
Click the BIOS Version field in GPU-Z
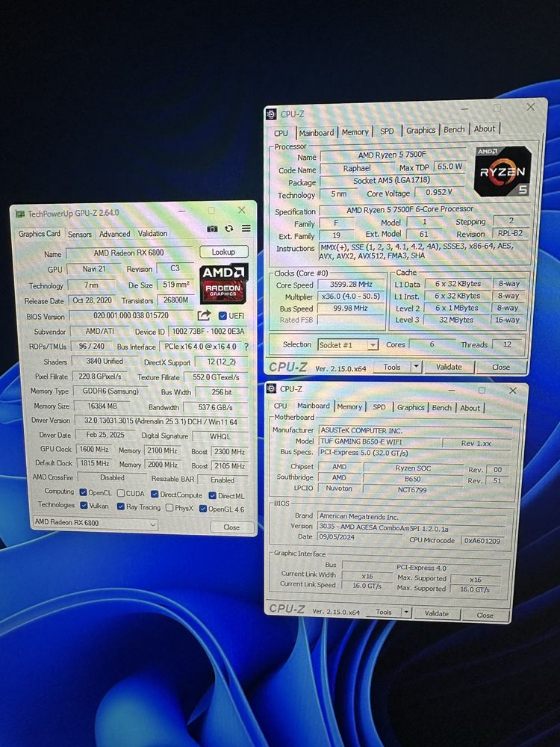coord(131,316)
